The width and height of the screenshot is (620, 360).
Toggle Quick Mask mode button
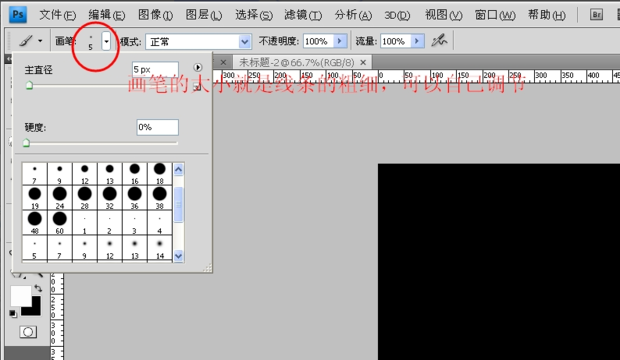tap(28, 332)
